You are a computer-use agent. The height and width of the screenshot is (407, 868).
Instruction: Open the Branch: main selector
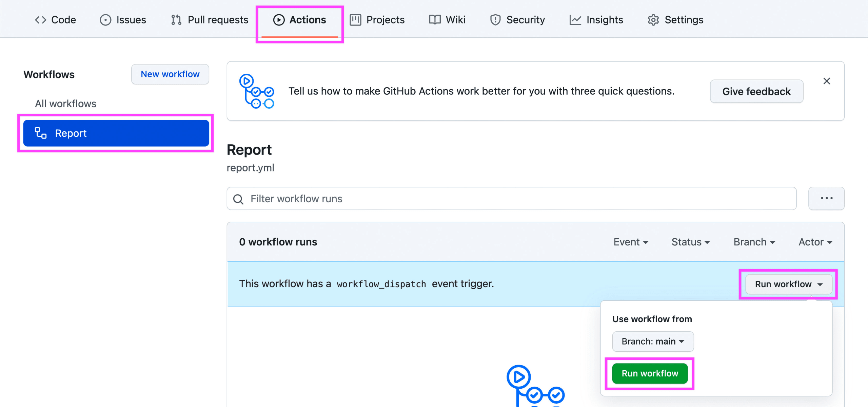(653, 341)
